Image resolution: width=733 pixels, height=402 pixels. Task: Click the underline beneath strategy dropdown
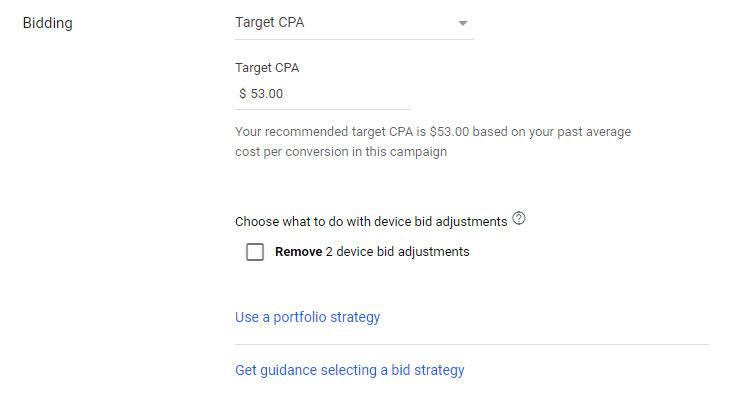355,39
